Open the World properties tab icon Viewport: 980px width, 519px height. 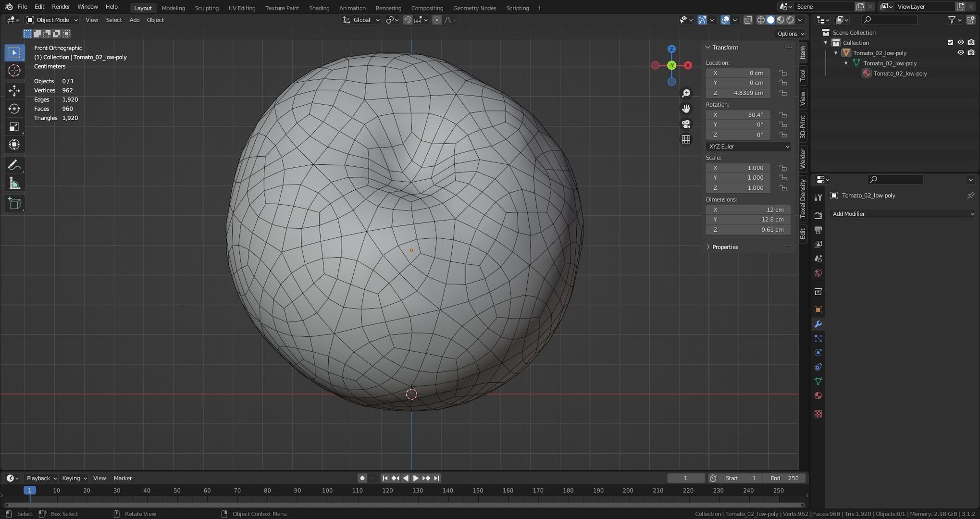[818, 273]
